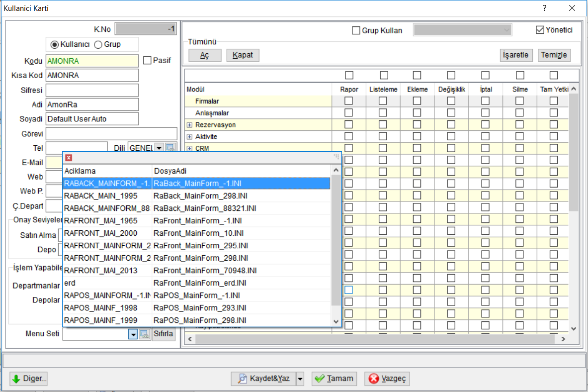
Task: Cancel with the Vazgeç button
Action: (x=387, y=379)
